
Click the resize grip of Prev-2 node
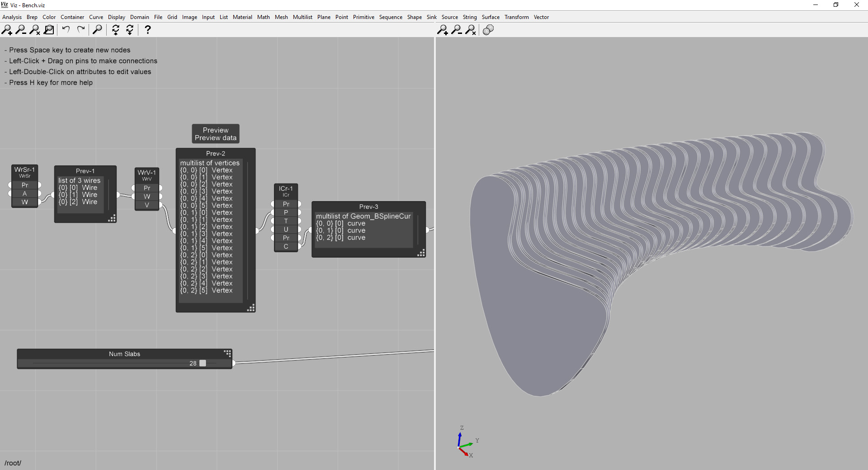pyautogui.click(x=251, y=308)
